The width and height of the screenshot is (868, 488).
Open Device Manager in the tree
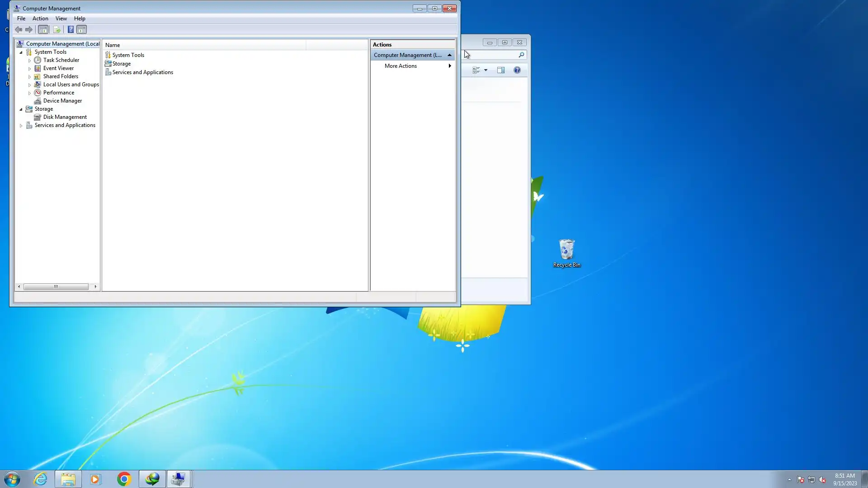[x=62, y=101]
